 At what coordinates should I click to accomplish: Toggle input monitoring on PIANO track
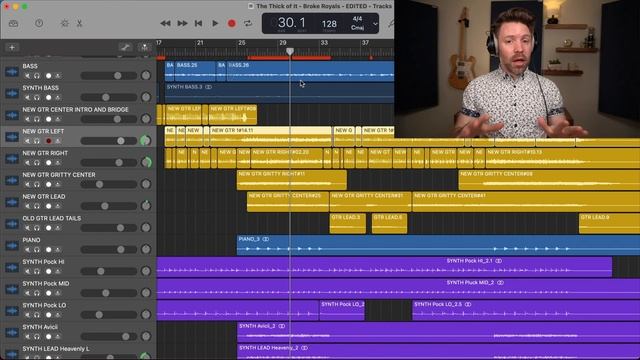pos(58,250)
